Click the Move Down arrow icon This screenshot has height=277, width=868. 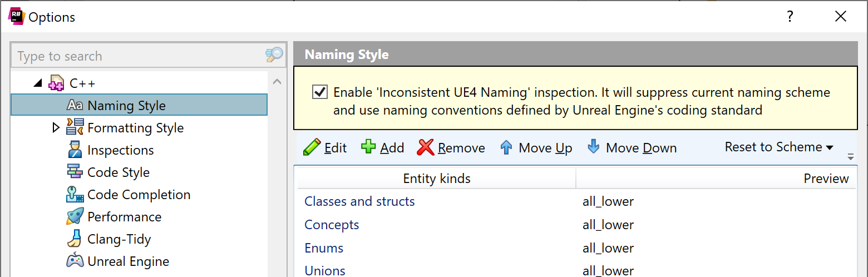pos(594,147)
